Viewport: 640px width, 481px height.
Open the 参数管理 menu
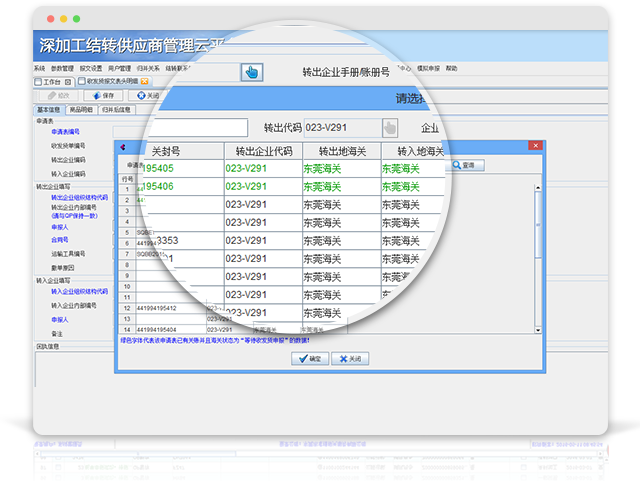(62, 68)
